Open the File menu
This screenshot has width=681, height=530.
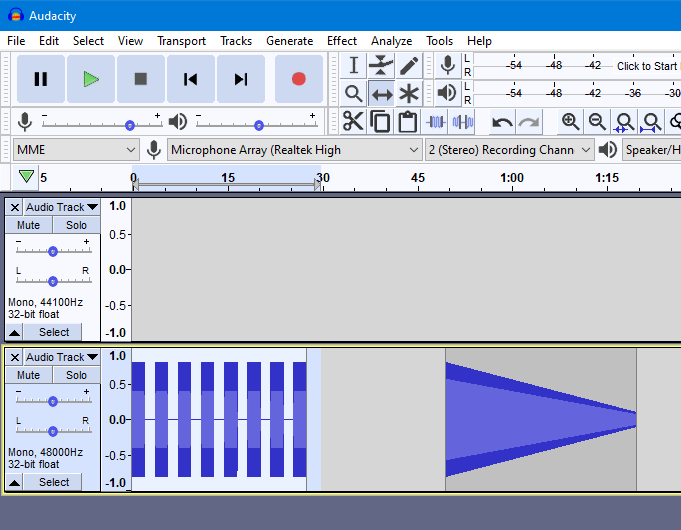coord(16,41)
